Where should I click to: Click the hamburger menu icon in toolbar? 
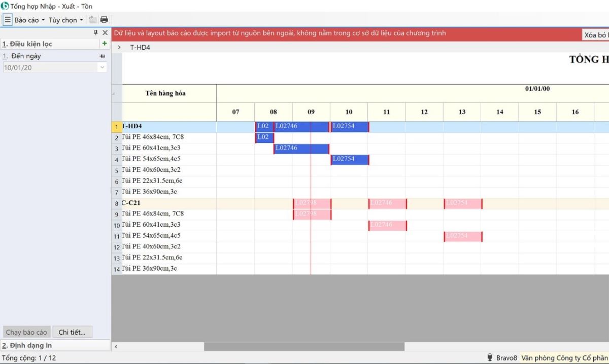pos(8,20)
